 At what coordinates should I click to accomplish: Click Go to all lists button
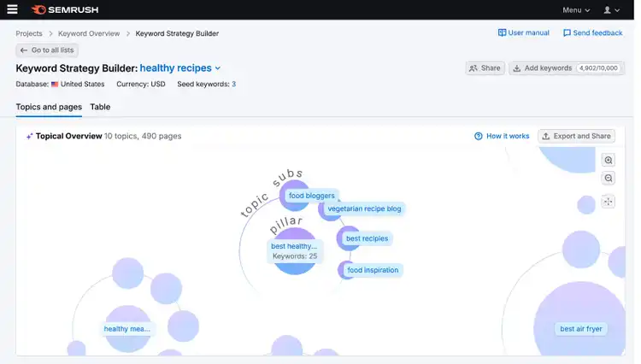tap(47, 50)
